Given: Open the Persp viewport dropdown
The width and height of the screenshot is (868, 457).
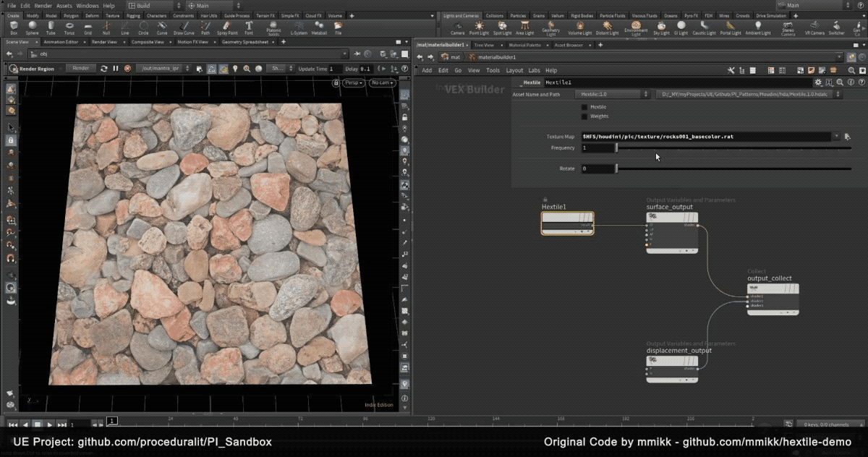Looking at the screenshot, I should [x=354, y=83].
